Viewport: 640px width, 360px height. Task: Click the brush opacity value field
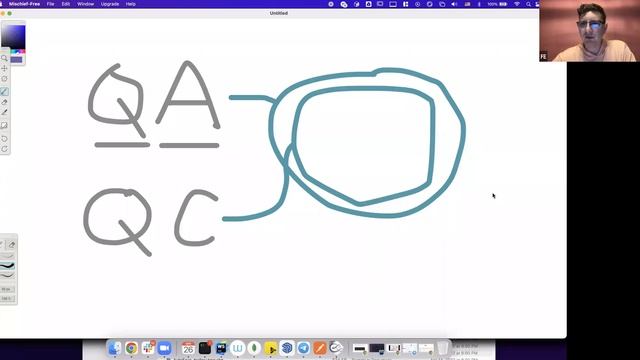[x=7, y=298]
